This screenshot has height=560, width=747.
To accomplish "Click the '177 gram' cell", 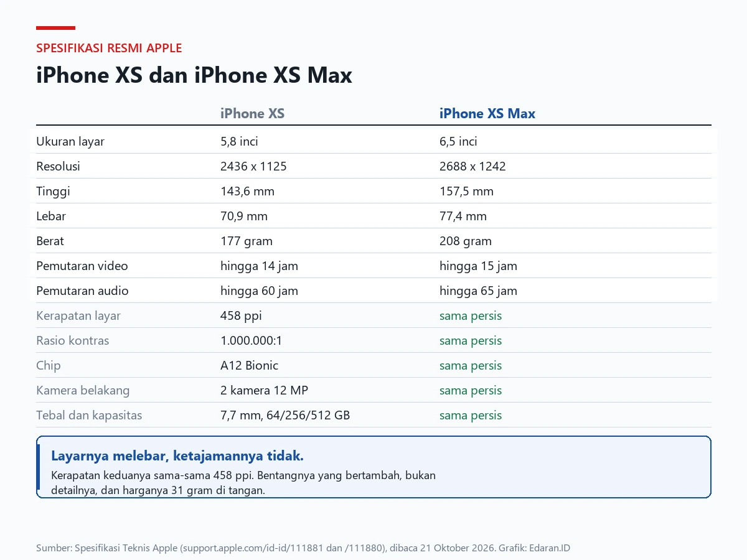I will [247, 241].
